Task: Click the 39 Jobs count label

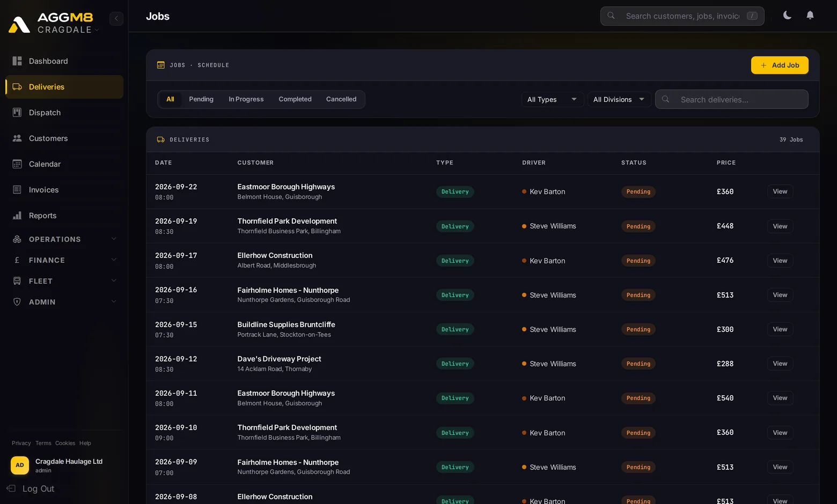Action: point(791,139)
